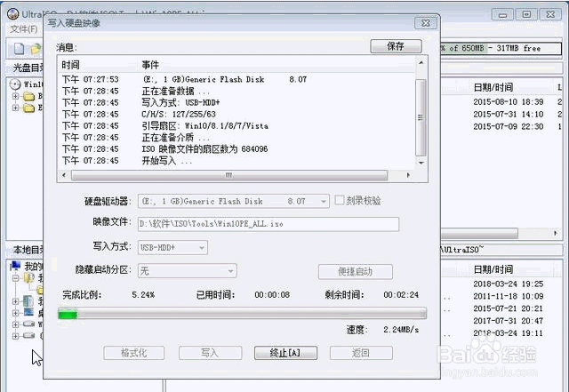Click the date 2011-11-18 10:09 in the local list

point(509,296)
